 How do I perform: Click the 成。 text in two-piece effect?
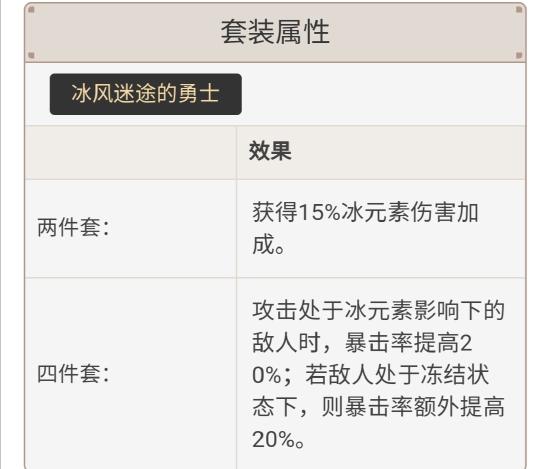268,244
